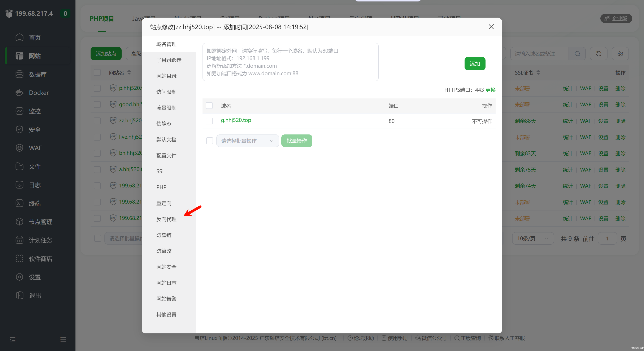Click the green 添加 button
644x351 pixels.
click(474, 64)
